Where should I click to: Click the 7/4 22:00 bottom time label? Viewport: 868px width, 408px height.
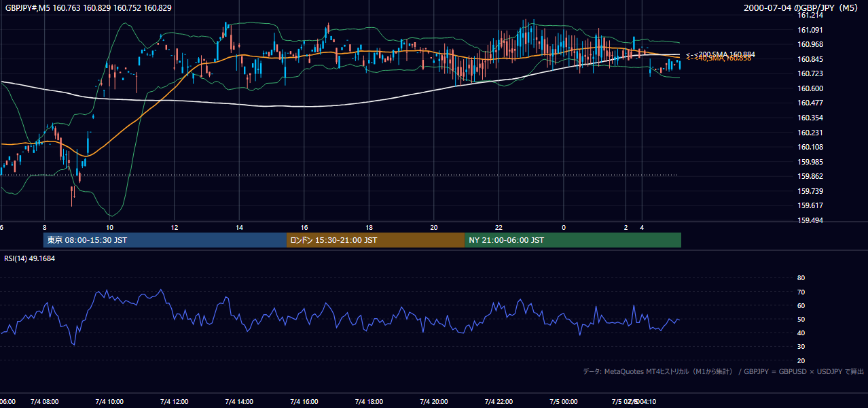[x=499, y=402]
